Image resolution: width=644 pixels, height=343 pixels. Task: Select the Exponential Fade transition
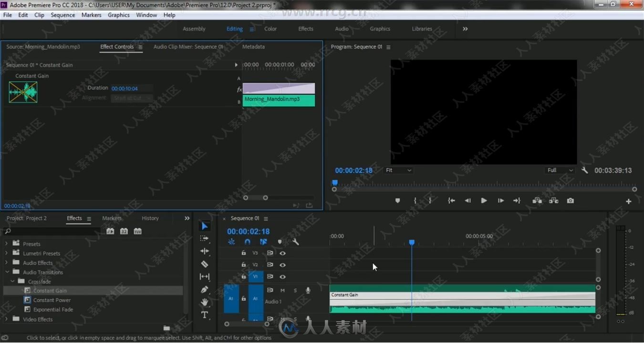point(53,310)
